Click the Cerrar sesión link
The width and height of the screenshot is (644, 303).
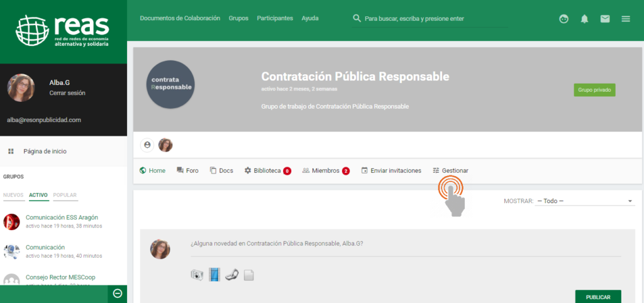(67, 93)
